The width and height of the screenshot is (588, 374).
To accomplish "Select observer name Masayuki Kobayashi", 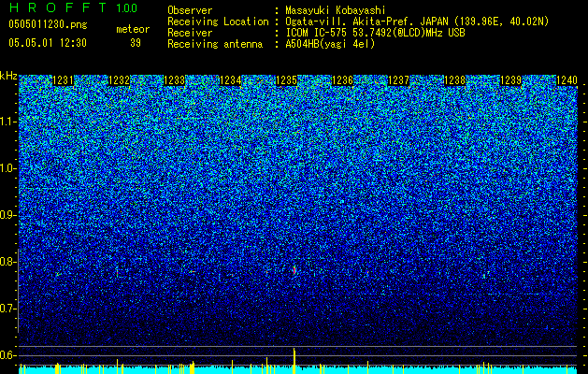I will (336, 10).
